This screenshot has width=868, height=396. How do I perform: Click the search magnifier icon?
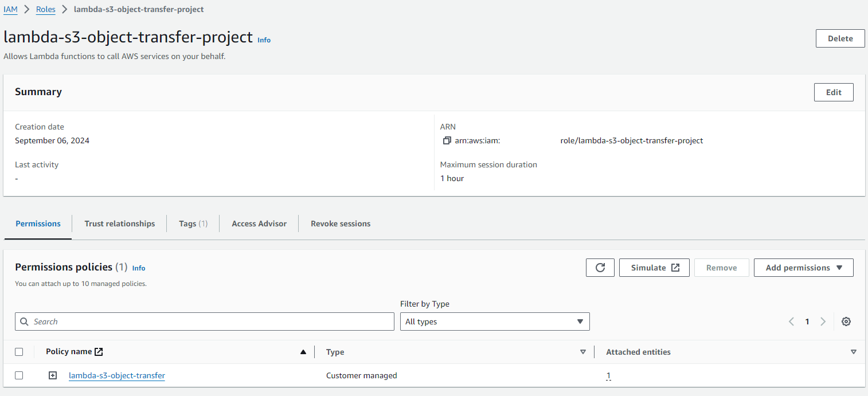[x=24, y=321]
